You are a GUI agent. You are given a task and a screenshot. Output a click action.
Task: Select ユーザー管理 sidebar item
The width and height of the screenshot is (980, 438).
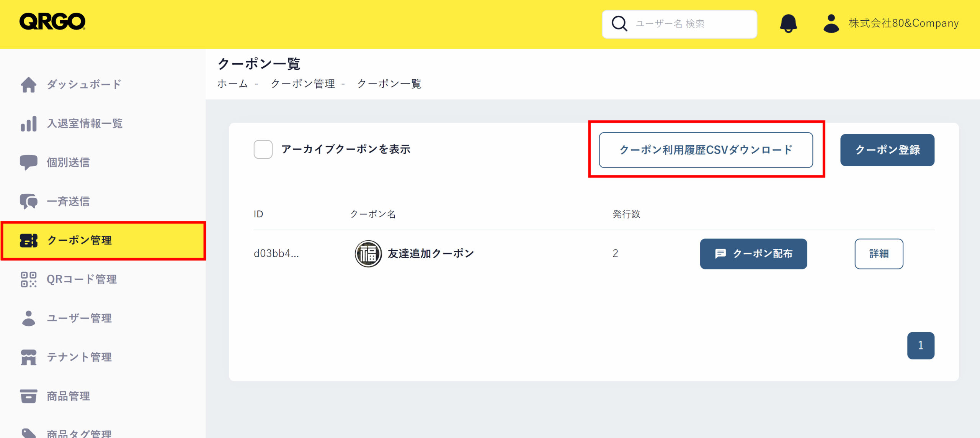tap(79, 318)
